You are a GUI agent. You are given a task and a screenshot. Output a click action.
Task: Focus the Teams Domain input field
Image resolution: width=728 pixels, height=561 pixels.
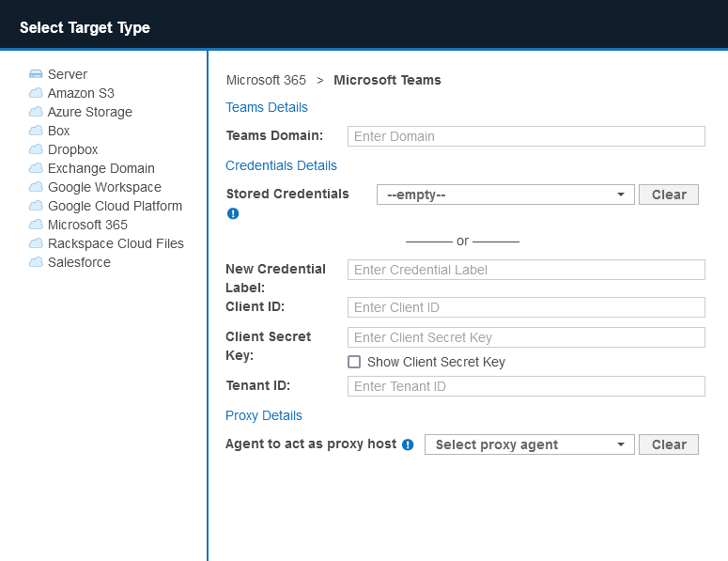pyautogui.click(x=526, y=136)
